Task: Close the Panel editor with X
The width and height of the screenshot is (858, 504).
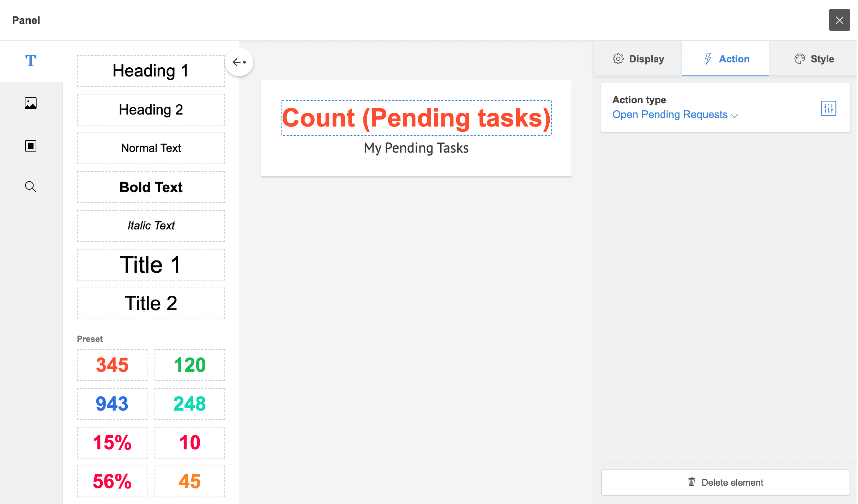Action: pyautogui.click(x=839, y=20)
